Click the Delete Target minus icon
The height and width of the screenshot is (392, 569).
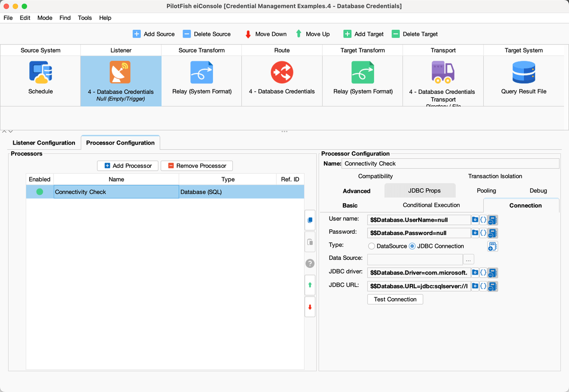coord(395,34)
